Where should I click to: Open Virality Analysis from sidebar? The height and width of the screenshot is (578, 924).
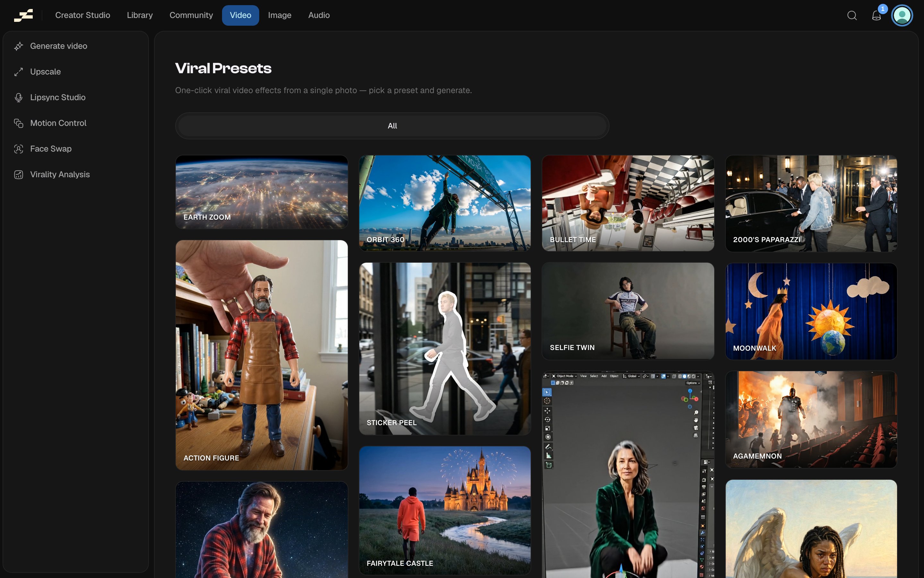tap(76, 175)
